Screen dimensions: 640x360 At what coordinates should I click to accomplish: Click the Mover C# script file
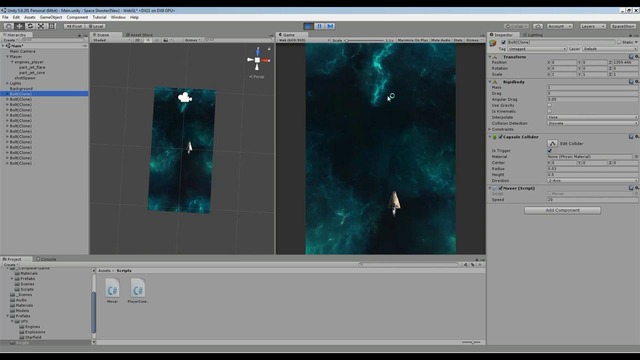pos(112,289)
